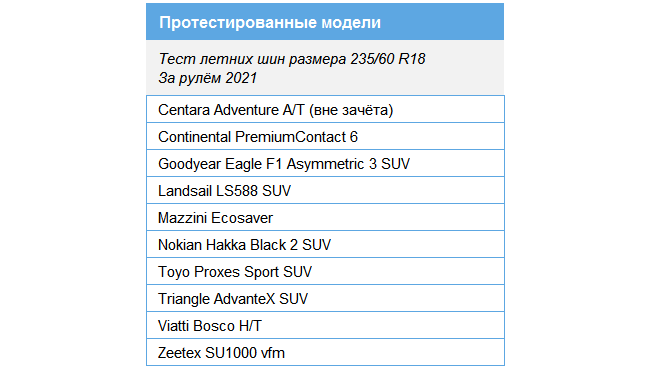Click the word 'Goodyear' brand name
Image resolution: width=650 pixels, height=369 pixels.
[x=189, y=164]
